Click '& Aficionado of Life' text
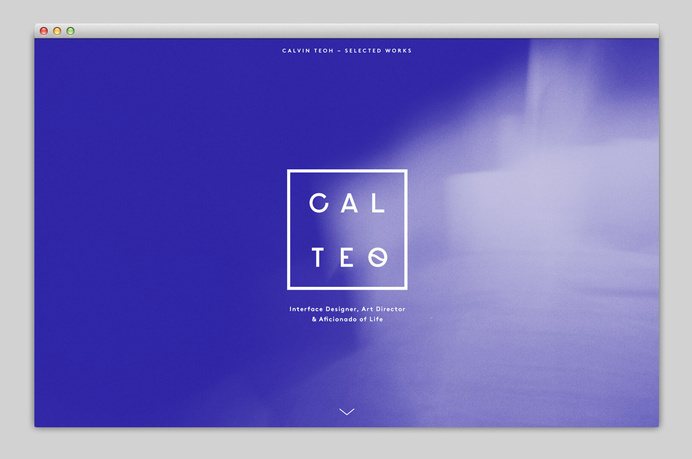The height and width of the screenshot is (459, 692). click(x=347, y=319)
